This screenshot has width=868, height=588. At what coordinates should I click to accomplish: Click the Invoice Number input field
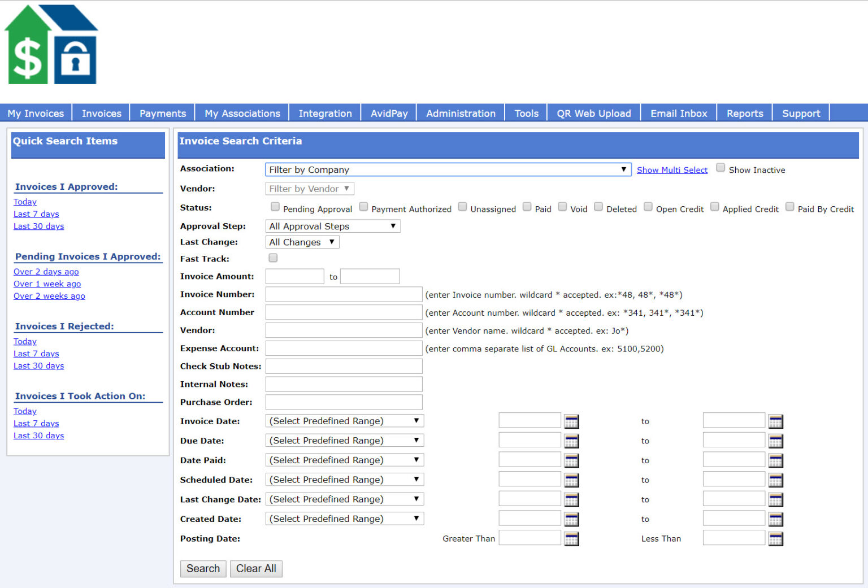[344, 294]
